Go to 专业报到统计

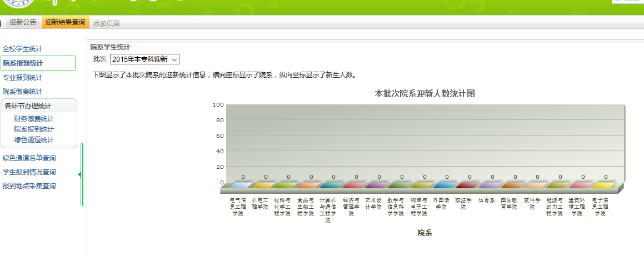[x=22, y=78]
